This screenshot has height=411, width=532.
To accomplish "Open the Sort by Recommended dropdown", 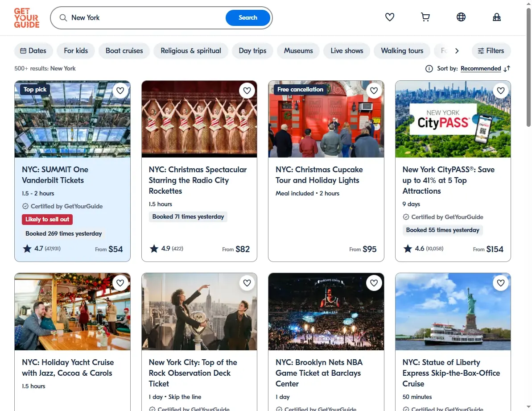I will click(480, 69).
